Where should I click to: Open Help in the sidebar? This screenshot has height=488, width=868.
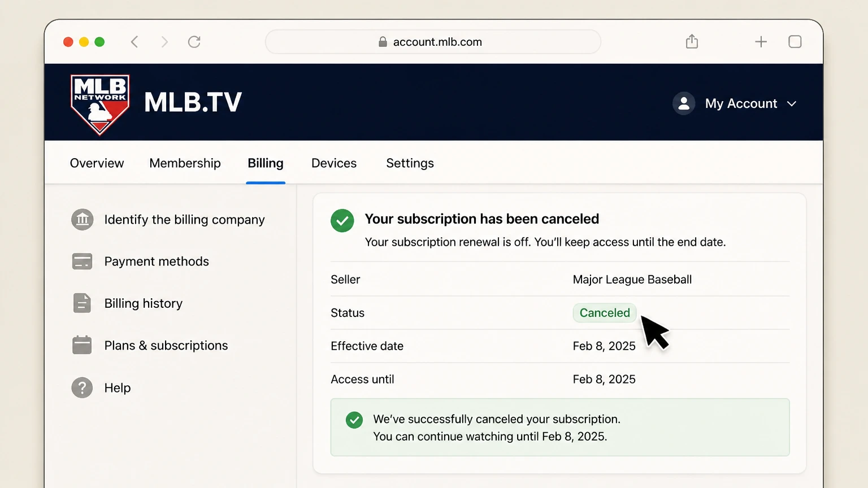(x=118, y=388)
